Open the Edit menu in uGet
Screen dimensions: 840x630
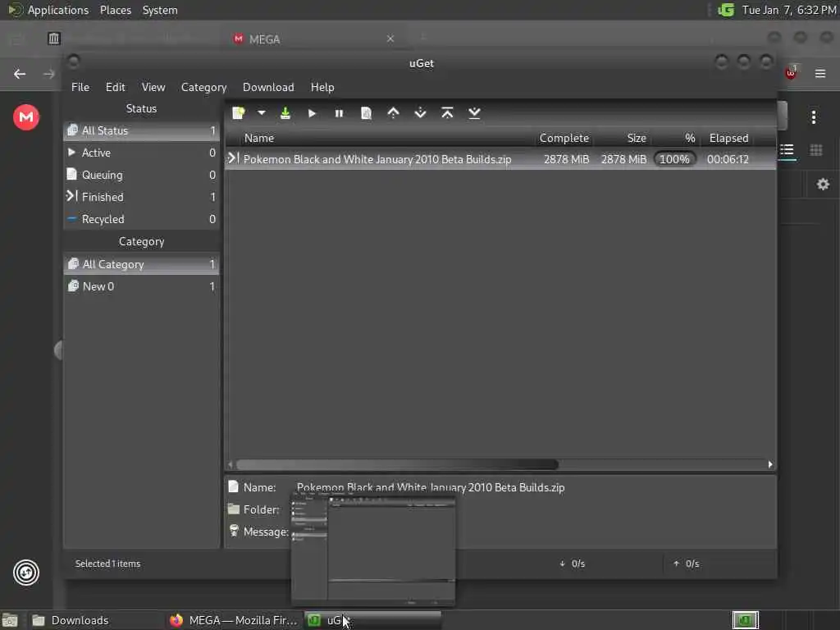[115, 87]
